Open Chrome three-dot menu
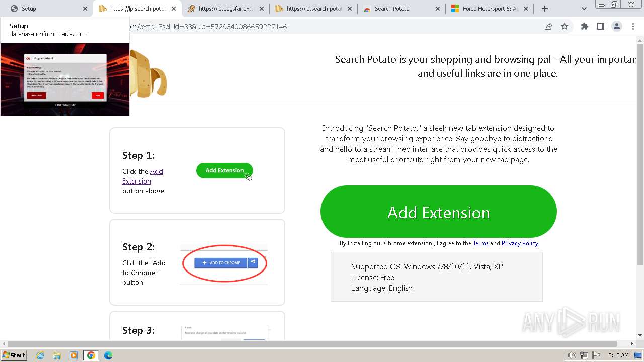644x362 pixels. point(632,27)
